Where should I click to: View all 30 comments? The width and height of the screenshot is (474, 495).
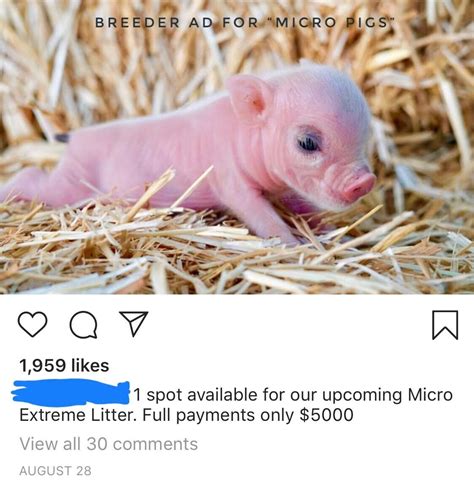click(109, 444)
